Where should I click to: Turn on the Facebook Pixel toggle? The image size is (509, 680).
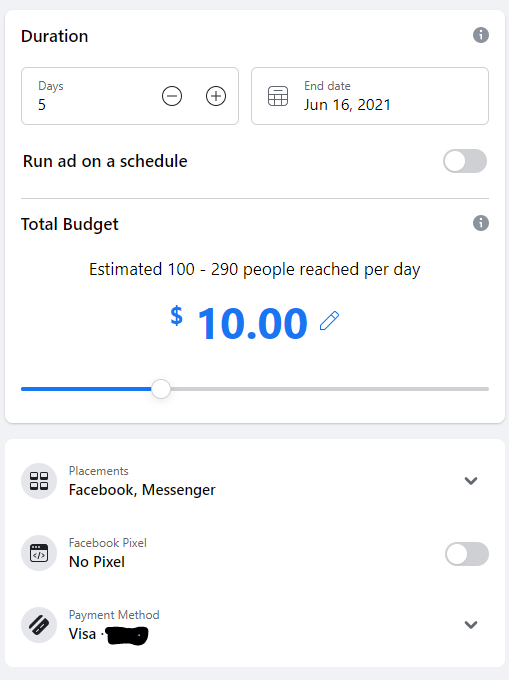click(x=467, y=554)
